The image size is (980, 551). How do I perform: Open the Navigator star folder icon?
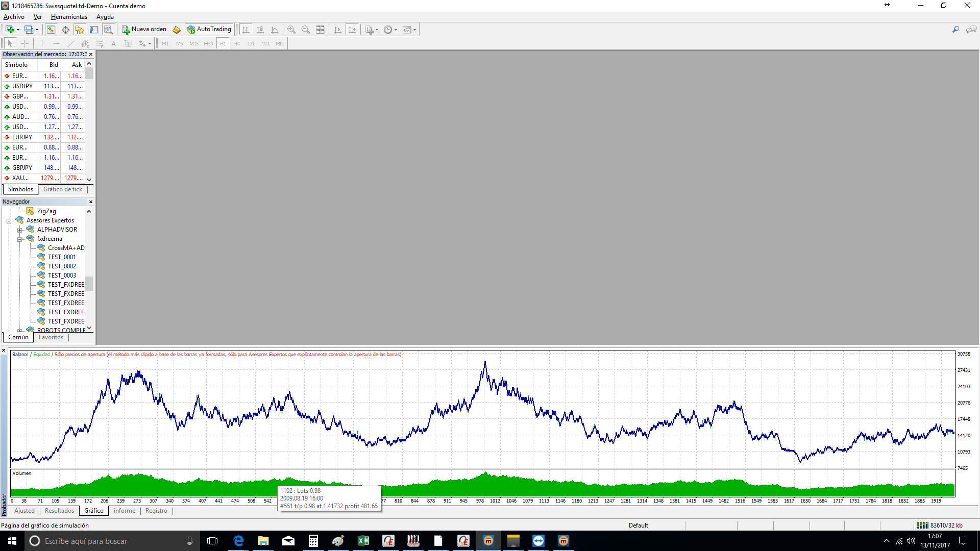80,30
